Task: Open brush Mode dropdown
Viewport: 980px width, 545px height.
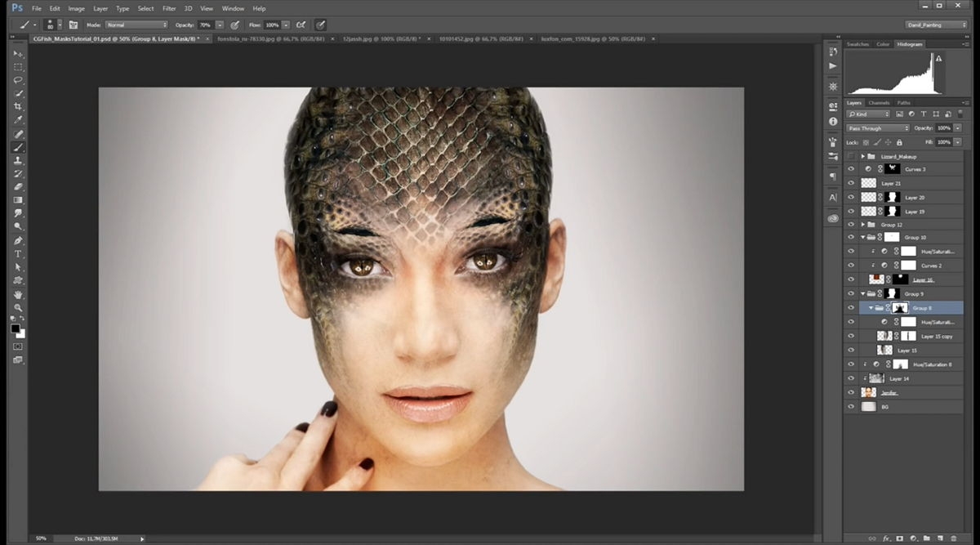Action: click(136, 25)
